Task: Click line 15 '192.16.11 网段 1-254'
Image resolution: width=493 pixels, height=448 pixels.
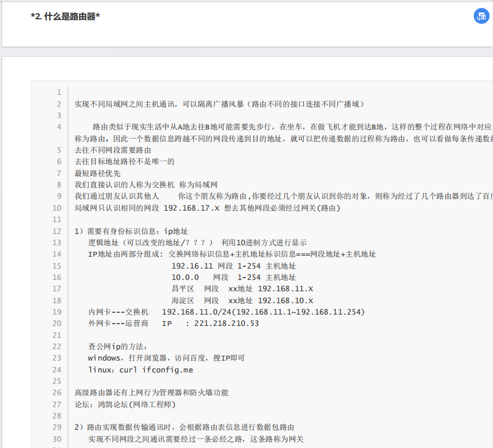Action: 216,266
